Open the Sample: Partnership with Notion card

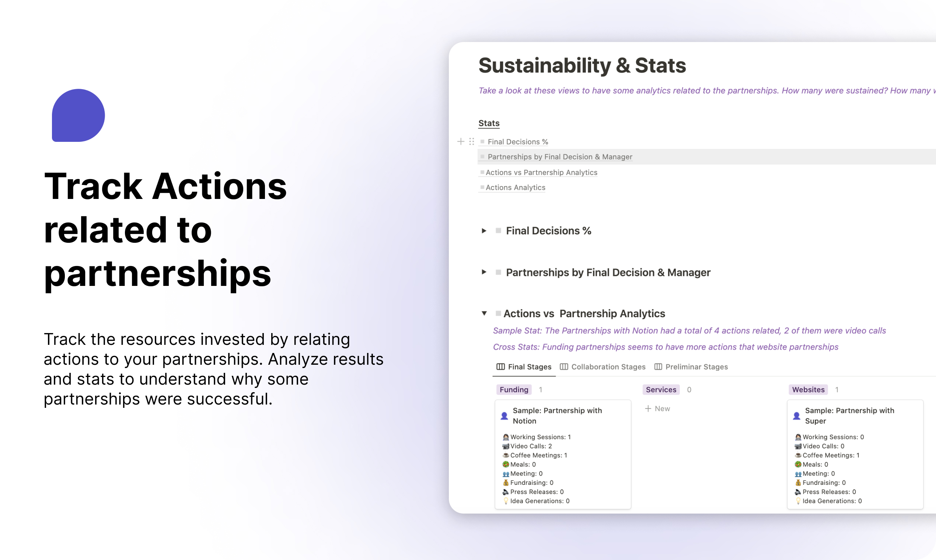coord(557,416)
